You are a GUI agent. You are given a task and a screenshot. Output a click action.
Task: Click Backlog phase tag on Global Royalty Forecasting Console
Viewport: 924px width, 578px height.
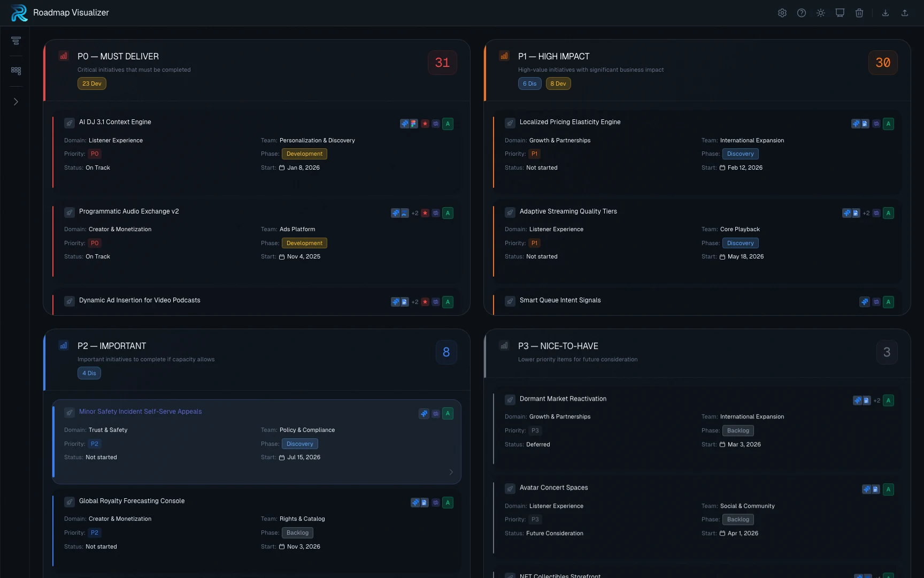pyautogui.click(x=297, y=533)
